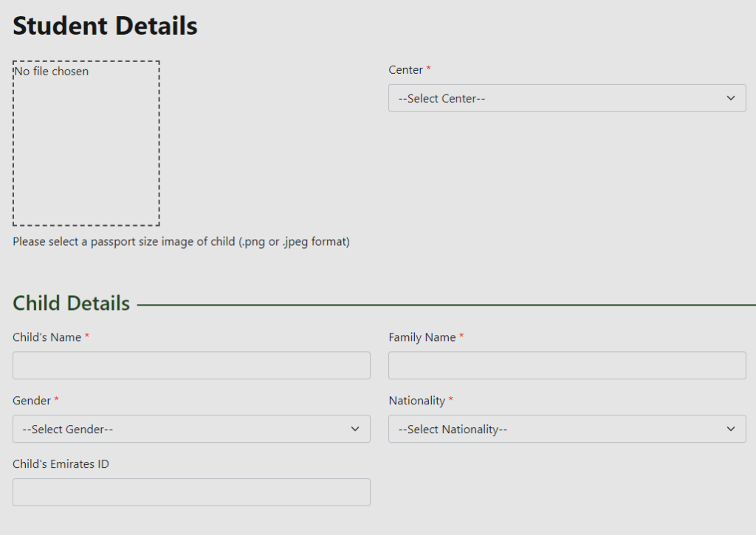The width and height of the screenshot is (756, 535).
Task: Click the Child's Emirates ID label
Action: click(x=61, y=464)
